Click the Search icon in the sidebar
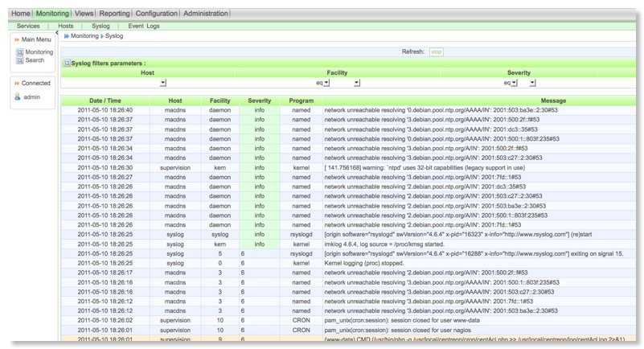644x349 pixels. point(19,60)
